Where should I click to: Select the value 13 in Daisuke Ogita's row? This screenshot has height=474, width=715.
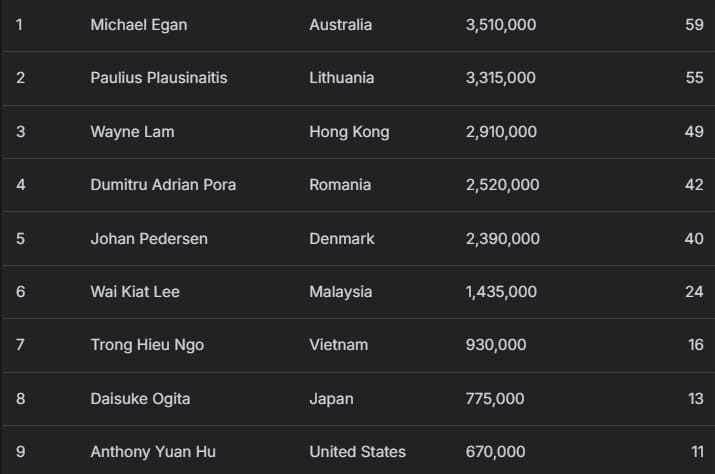pos(695,399)
